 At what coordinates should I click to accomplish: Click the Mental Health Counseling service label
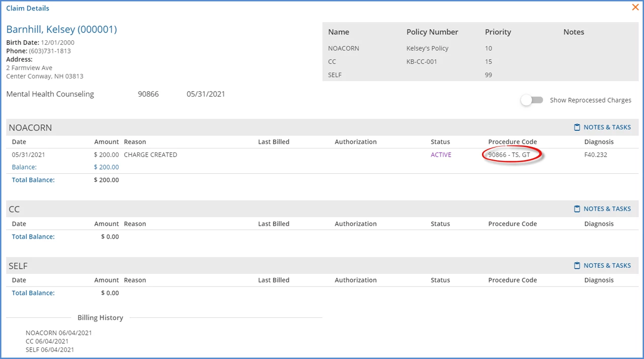(50, 94)
